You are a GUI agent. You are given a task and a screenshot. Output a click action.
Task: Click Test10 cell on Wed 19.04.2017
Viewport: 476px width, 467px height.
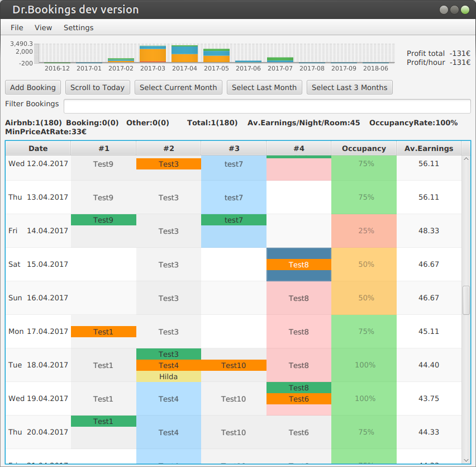pyautogui.click(x=234, y=399)
